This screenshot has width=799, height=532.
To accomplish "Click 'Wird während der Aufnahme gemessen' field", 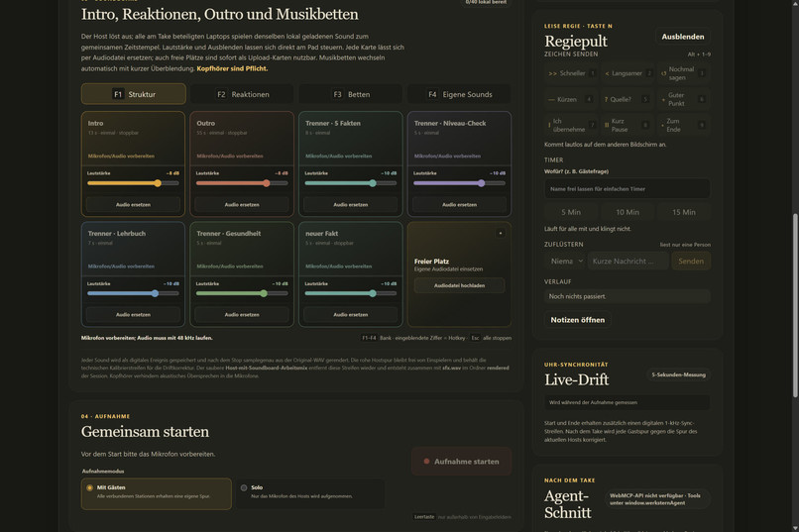I will tap(628, 402).
